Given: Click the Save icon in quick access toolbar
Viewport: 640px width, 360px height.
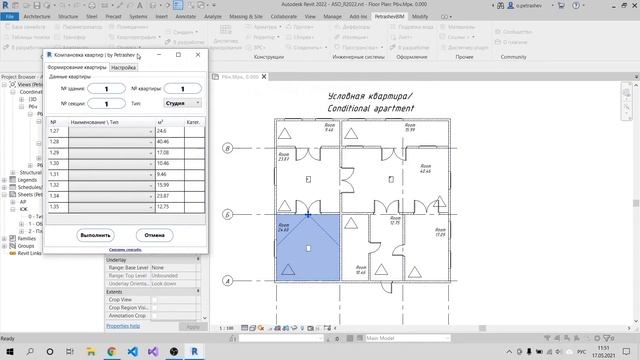Looking at the screenshot, I should pos(37,5).
